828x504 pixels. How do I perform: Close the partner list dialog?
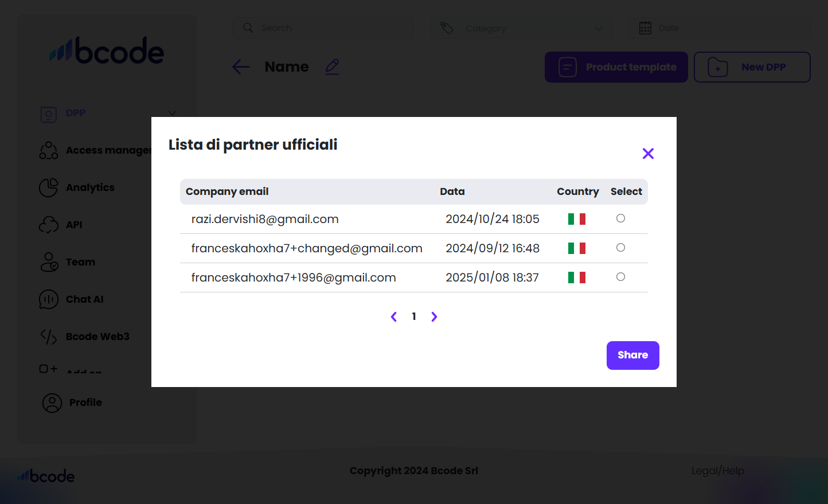pos(648,154)
